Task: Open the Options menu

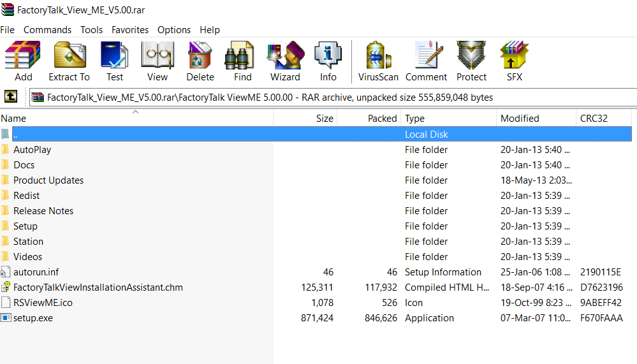Action: click(174, 30)
